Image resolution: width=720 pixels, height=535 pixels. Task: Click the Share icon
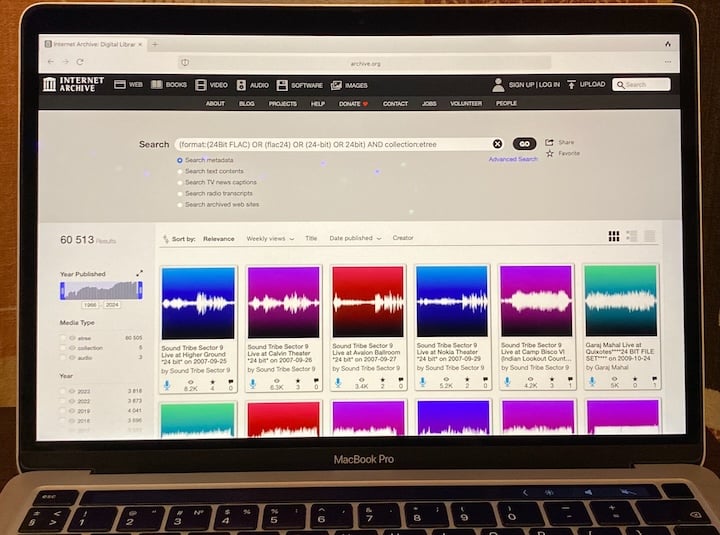549,142
